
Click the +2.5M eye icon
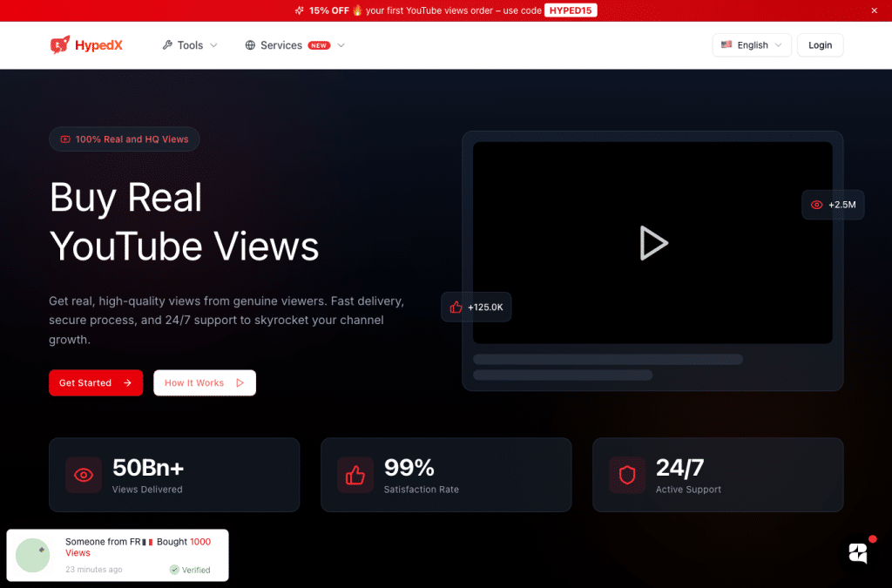tap(816, 205)
